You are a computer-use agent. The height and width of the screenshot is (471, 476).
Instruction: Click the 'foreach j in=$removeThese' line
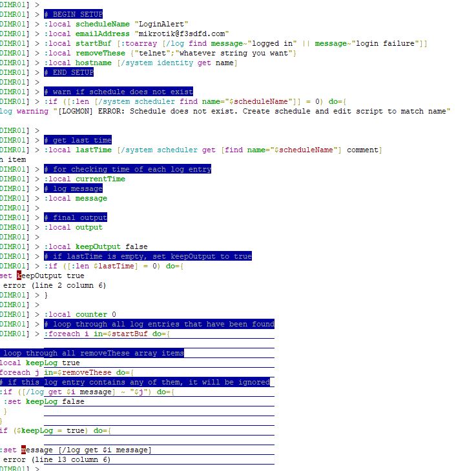[x=67, y=372]
